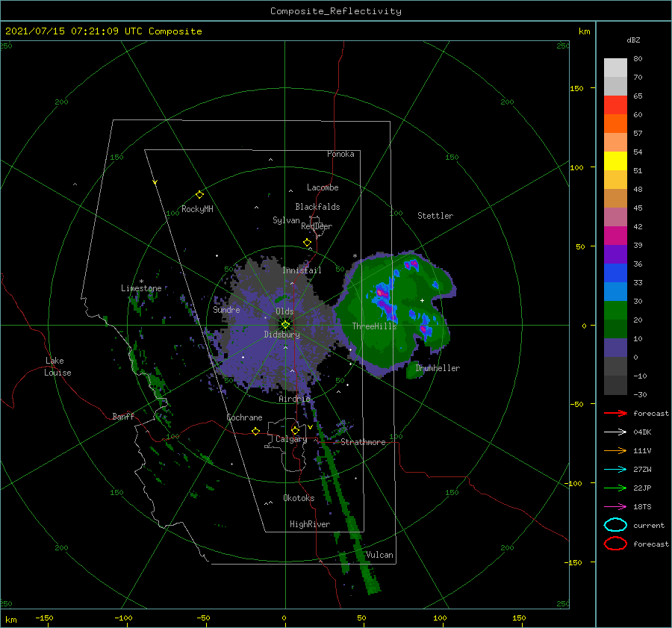Pick the yellow 51-54 dBZ color swatch
This screenshot has width=672, height=628.
coord(615,161)
